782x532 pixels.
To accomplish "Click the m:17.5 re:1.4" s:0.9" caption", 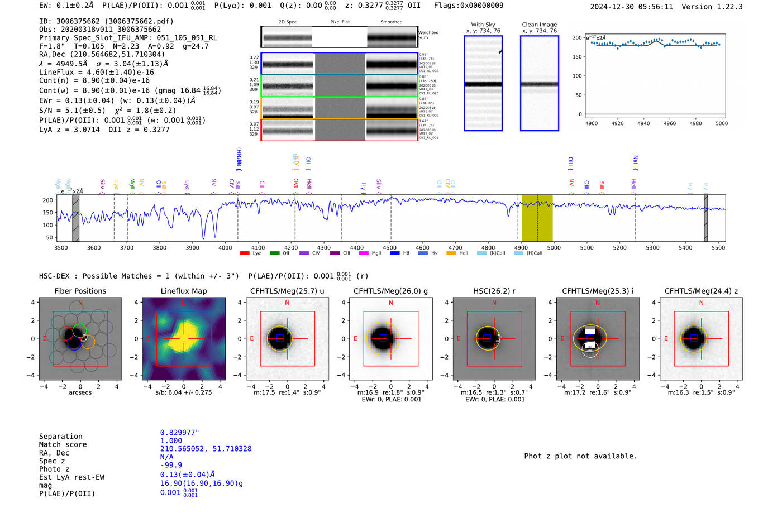I will [x=287, y=393].
